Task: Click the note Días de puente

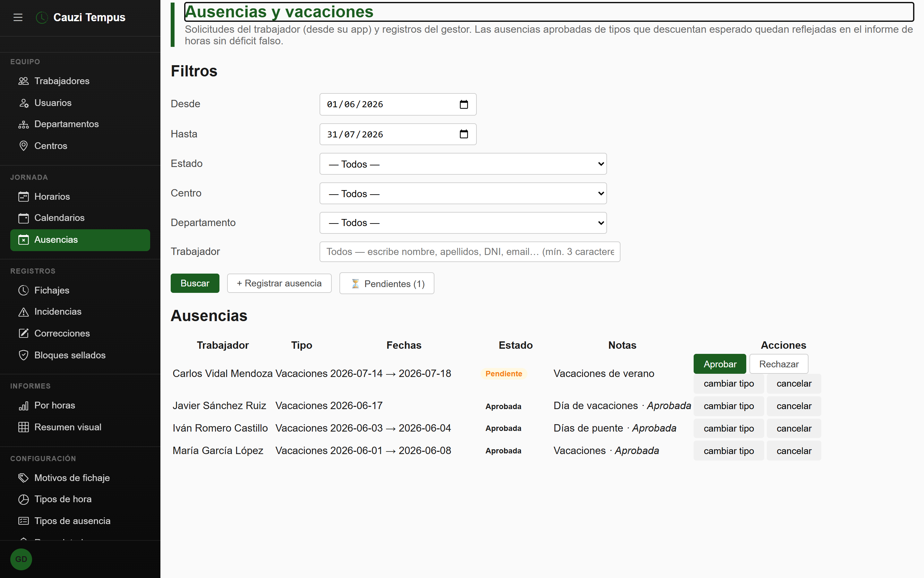Action: click(x=588, y=428)
